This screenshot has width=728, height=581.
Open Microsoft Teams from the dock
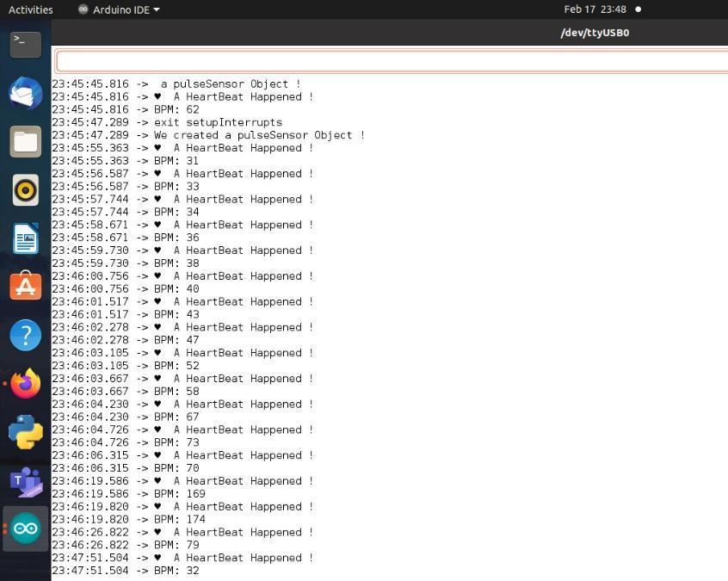coord(26,482)
